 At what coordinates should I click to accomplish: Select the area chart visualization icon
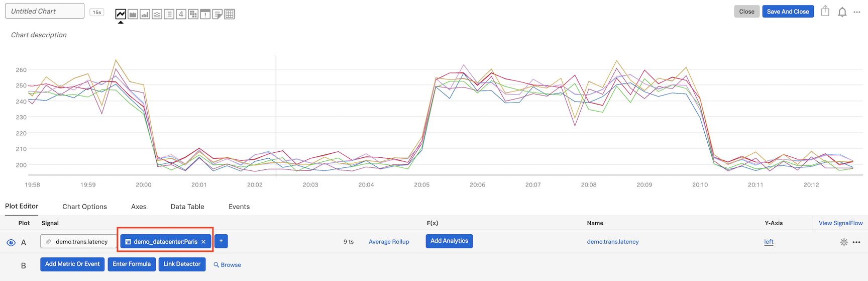[x=133, y=14]
